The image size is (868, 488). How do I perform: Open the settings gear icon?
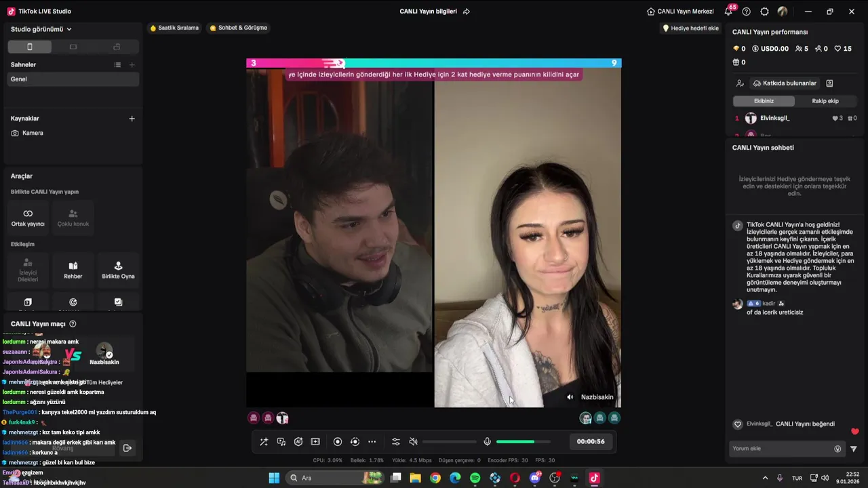click(x=765, y=12)
